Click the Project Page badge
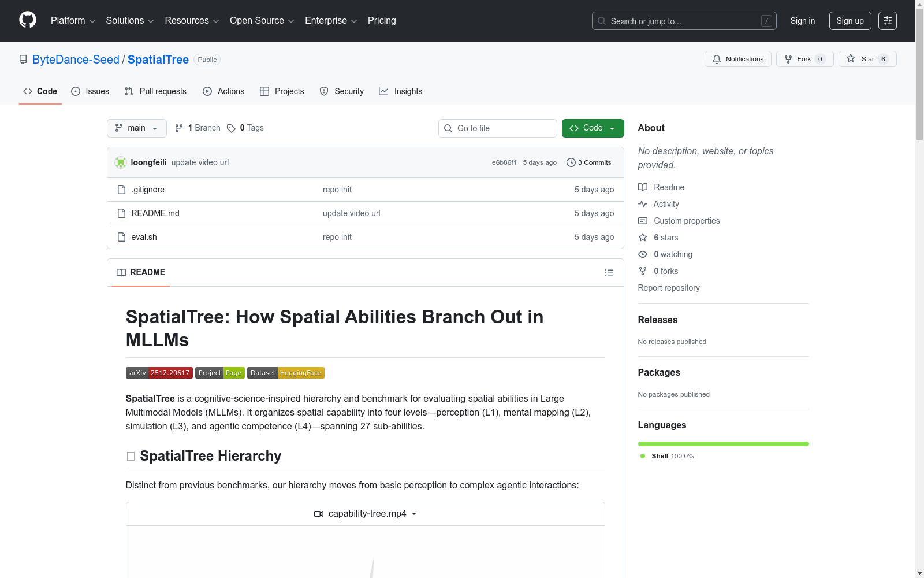 [220, 373]
